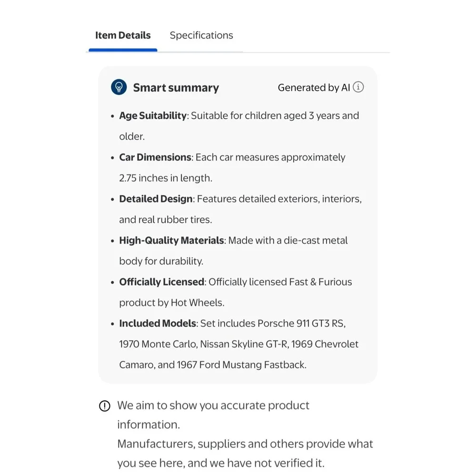Click the accurate product information notice

[213, 415]
